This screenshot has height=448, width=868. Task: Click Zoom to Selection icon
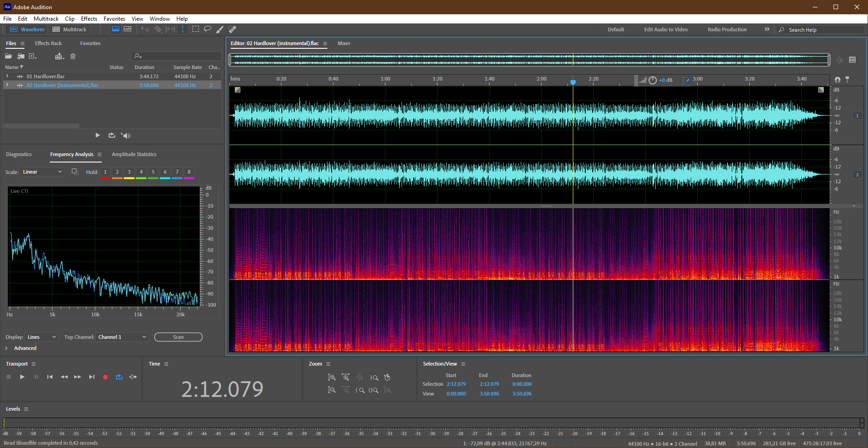[373, 390]
